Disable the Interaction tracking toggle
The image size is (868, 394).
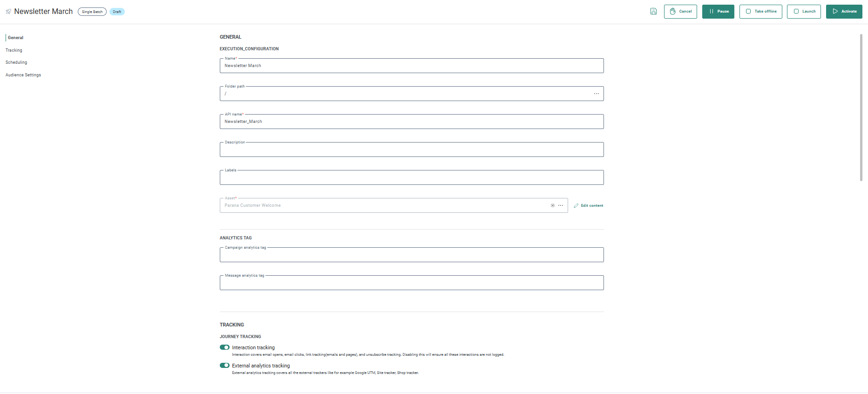click(x=224, y=347)
